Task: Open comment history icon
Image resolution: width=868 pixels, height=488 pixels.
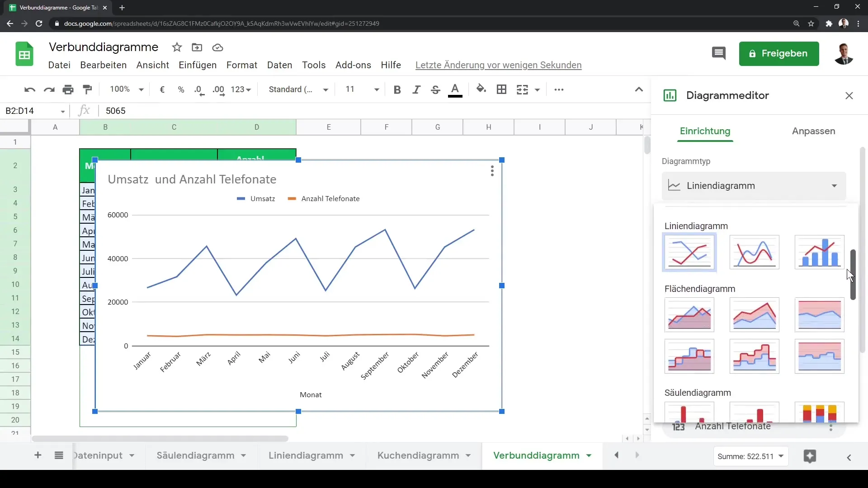Action: (718, 53)
